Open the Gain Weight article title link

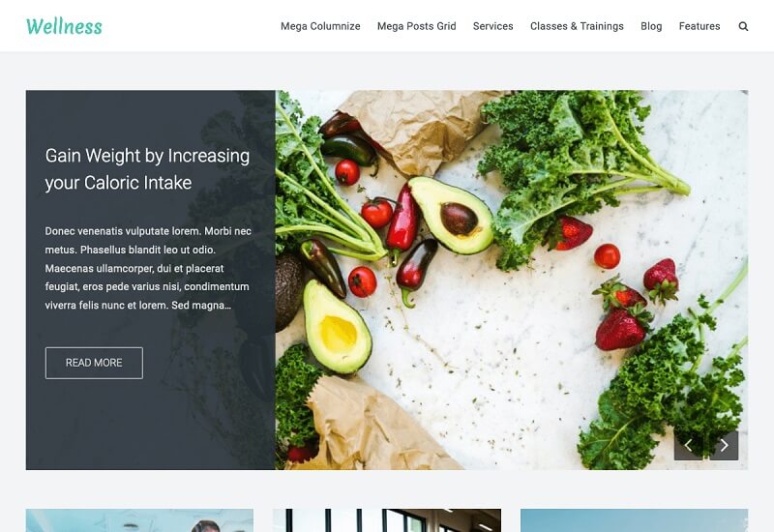(x=148, y=168)
